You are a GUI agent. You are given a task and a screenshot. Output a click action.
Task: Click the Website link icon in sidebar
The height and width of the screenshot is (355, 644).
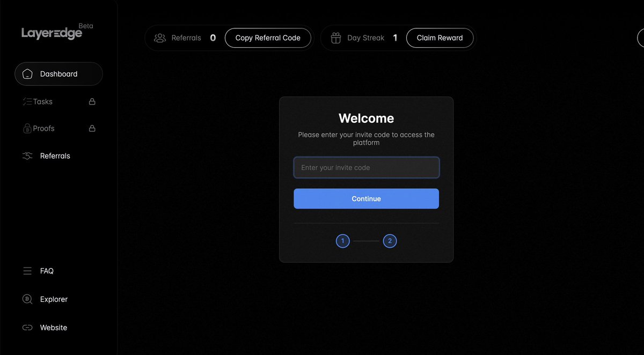click(27, 327)
